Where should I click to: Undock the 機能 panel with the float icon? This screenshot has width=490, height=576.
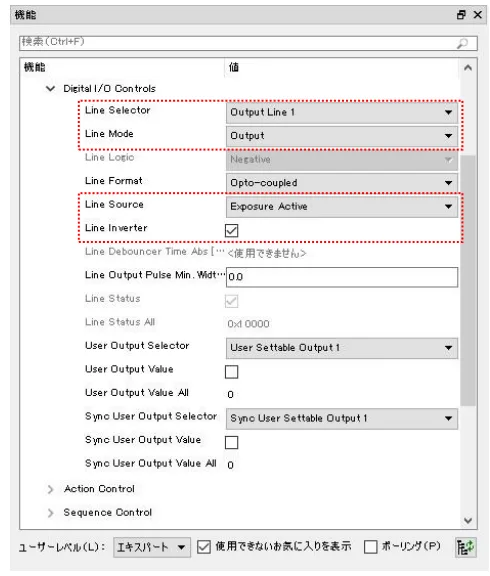tap(461, 15)
